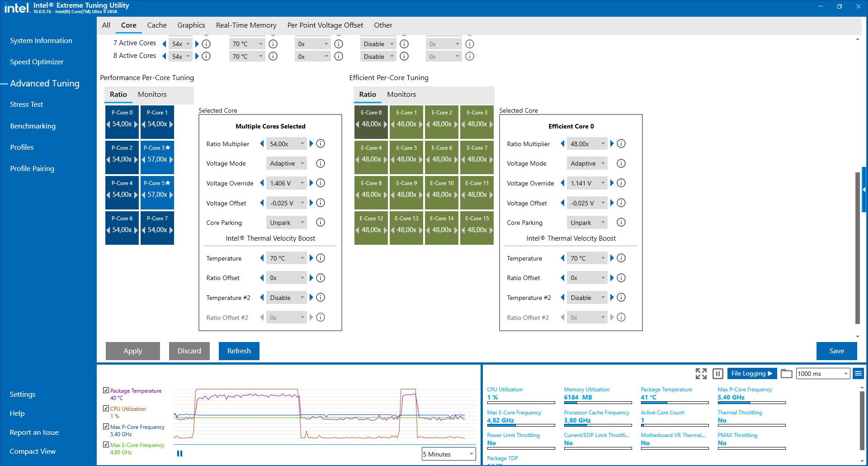Open Speed Optimizer in sidebar

click(x=37, y=62)
